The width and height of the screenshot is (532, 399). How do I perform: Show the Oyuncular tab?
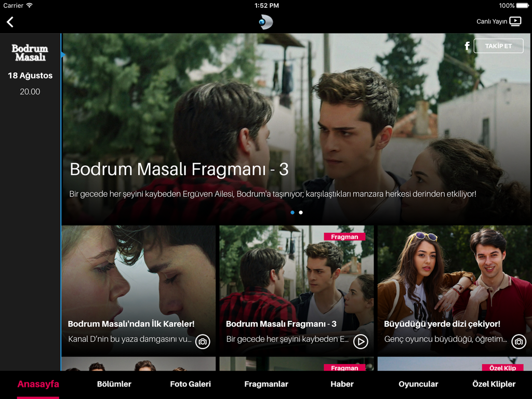(418, 384)
